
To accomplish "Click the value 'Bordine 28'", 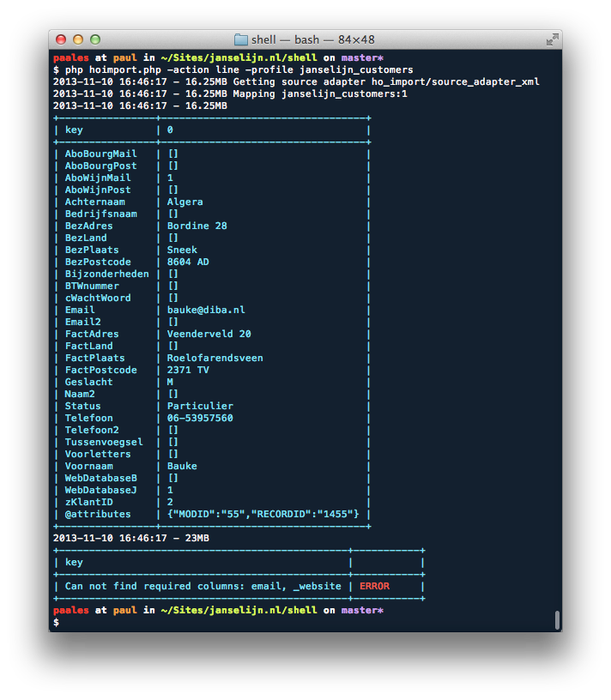I will pyautogui.click(x=197, y=226).
